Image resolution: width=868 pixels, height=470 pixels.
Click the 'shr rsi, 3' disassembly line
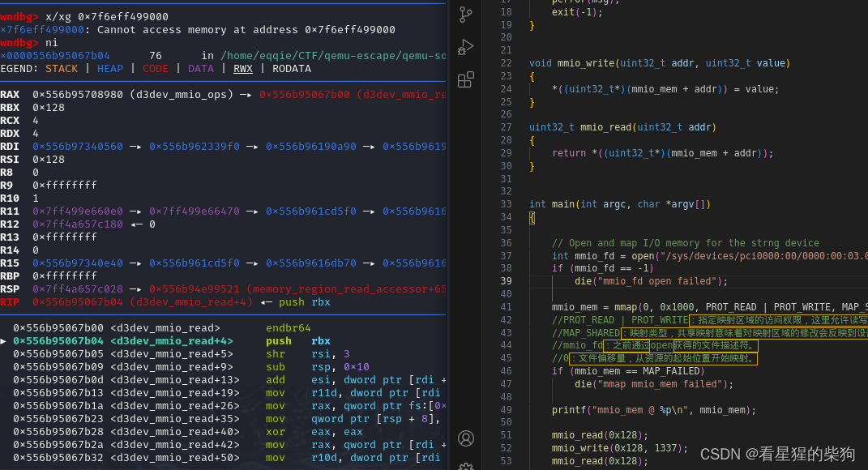coord(182,354)
